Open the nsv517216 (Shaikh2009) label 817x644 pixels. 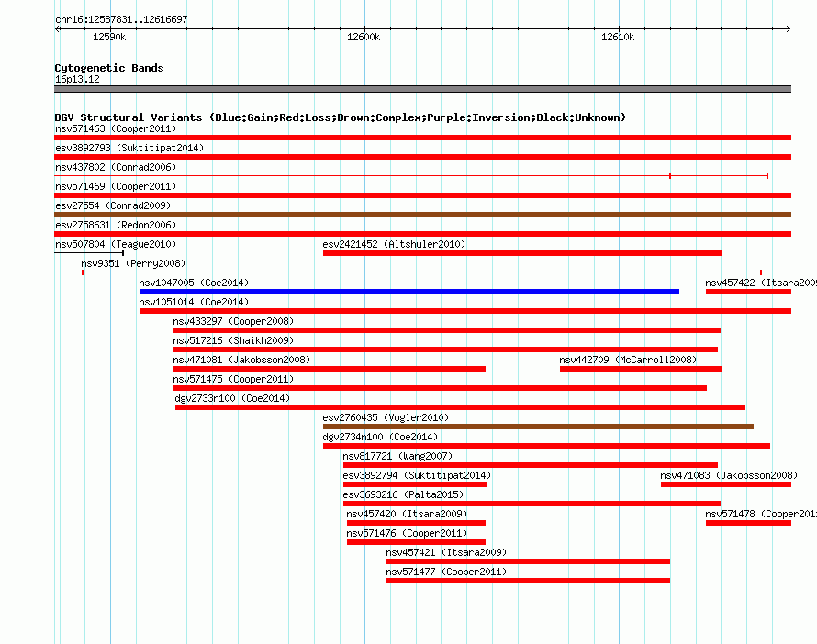click(233, 340)
